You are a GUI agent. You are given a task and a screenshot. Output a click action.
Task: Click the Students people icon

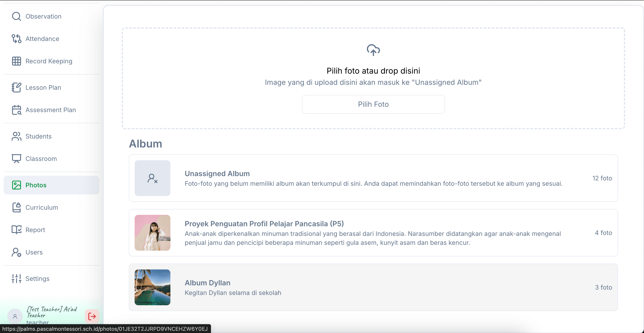pos(17,136)
